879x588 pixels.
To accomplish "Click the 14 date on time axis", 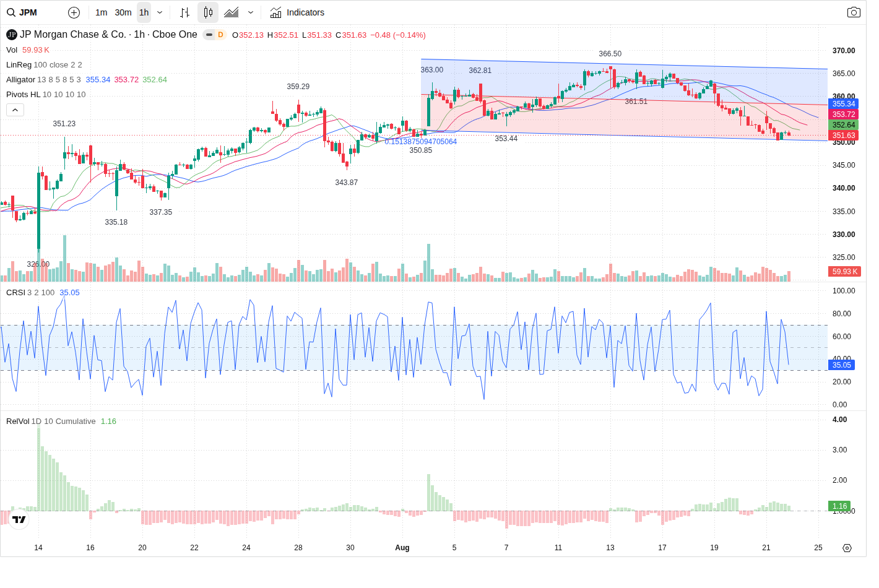I will click(38, 548).
